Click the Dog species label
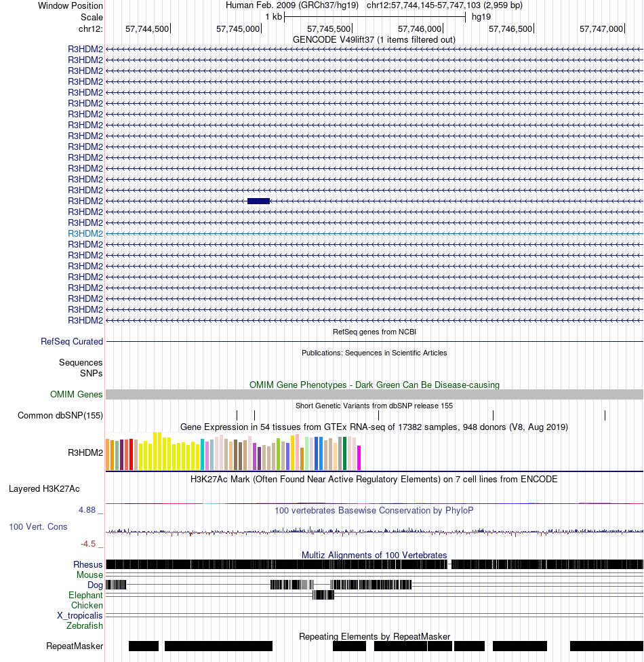 [x=95, y=585]
